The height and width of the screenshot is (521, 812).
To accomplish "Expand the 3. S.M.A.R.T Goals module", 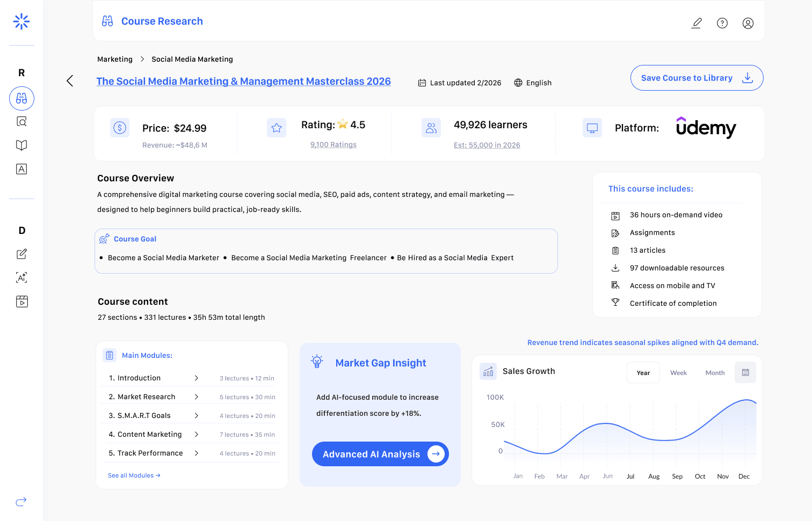I will 197,416.
